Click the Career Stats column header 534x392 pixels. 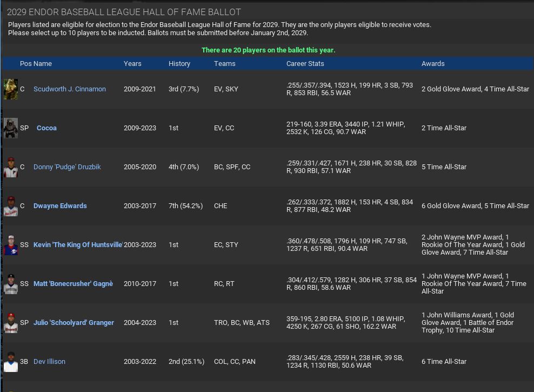(305, 64)
